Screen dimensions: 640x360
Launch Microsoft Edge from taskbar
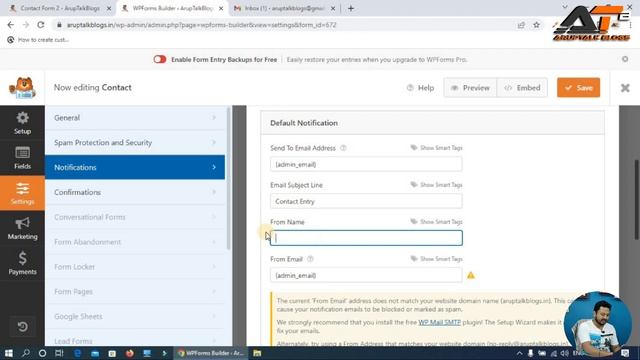pyautogui.click(x=77, y=353)
